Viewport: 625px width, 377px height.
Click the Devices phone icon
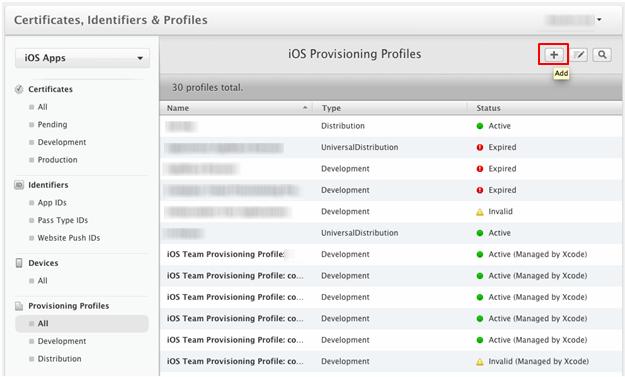click(x=19, y=263)
